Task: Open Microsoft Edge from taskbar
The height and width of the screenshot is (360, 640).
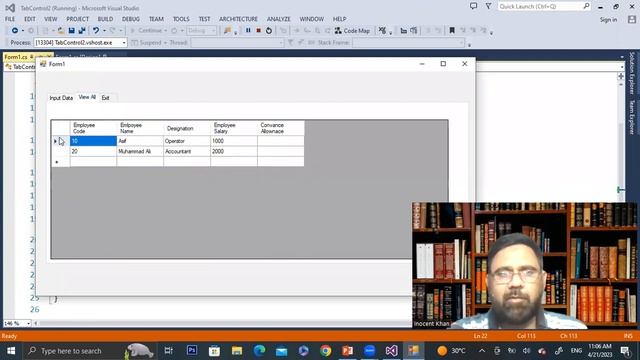Action: click(x=259, y=351)
